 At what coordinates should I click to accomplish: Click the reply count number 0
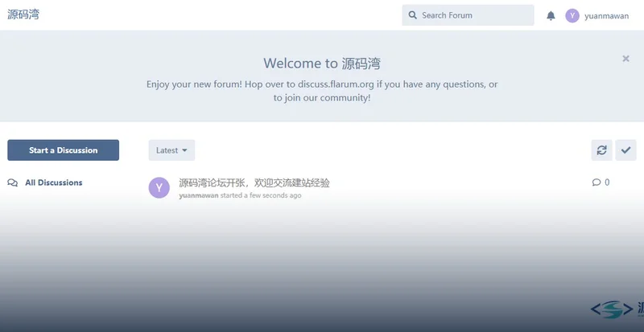[x=607, y=182]
